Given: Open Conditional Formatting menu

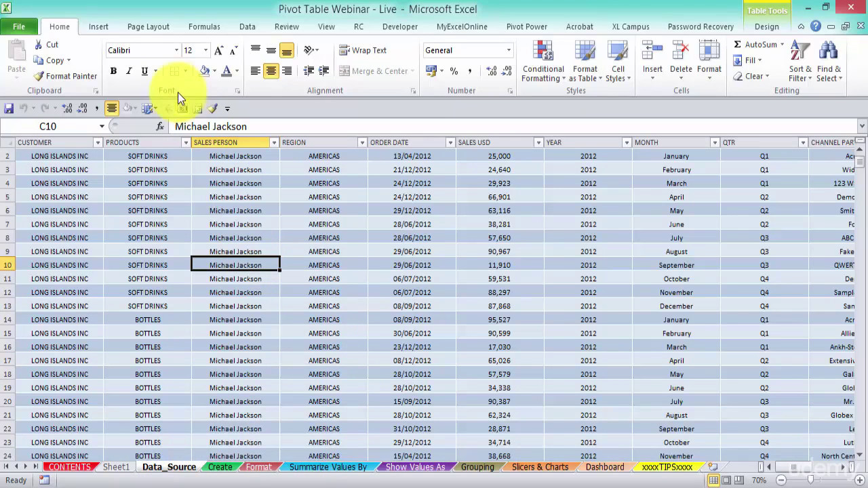Looking at the screenshot, I should click(543, 62).
